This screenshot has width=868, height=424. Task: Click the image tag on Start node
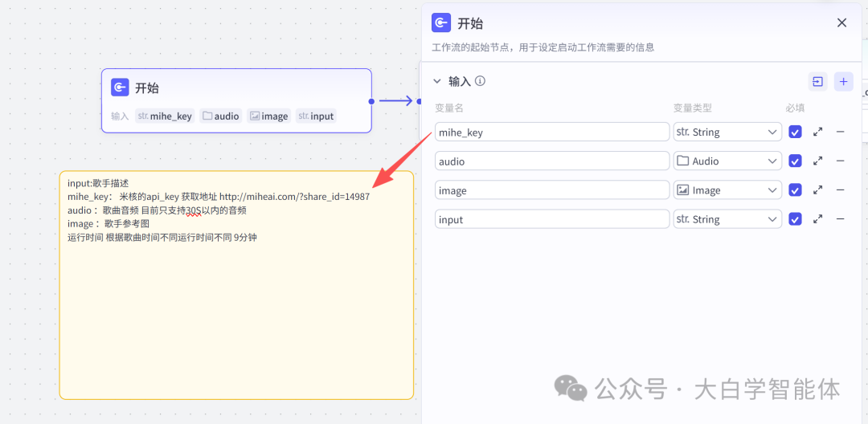[269, 116]
